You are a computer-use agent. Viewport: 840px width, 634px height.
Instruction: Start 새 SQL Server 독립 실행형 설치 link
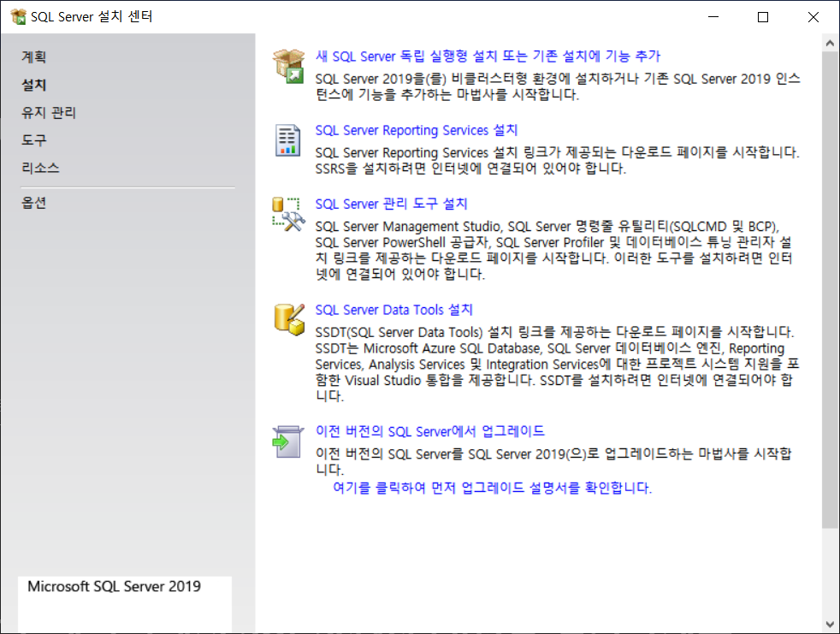point(488,56)
